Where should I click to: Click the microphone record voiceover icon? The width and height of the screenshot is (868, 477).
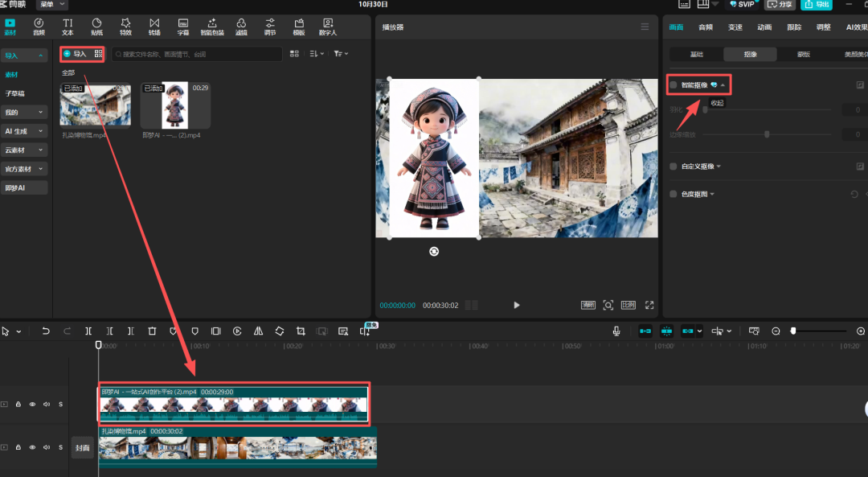click(616, 331)
